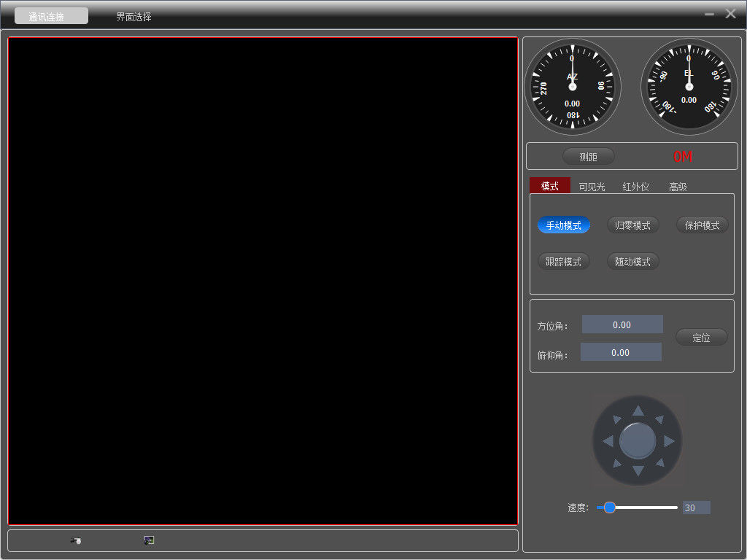Click the 定位 positioning button
Image resolution: width=747 pixels, height=560 pixels.
[701, 338]
